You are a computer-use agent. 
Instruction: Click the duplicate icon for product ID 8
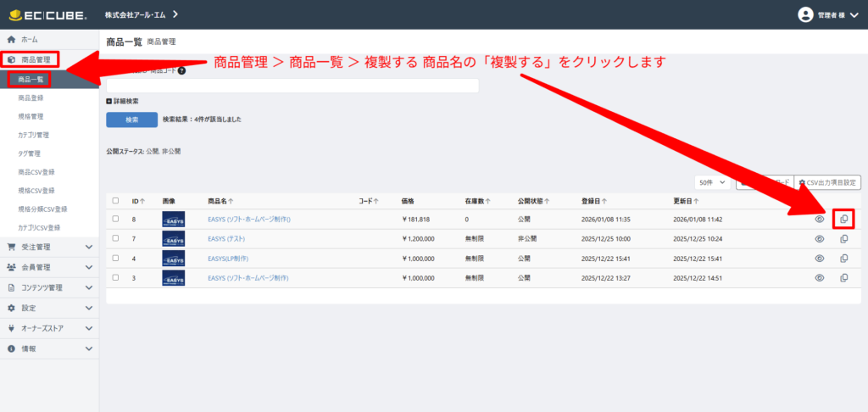pos(843,220)
